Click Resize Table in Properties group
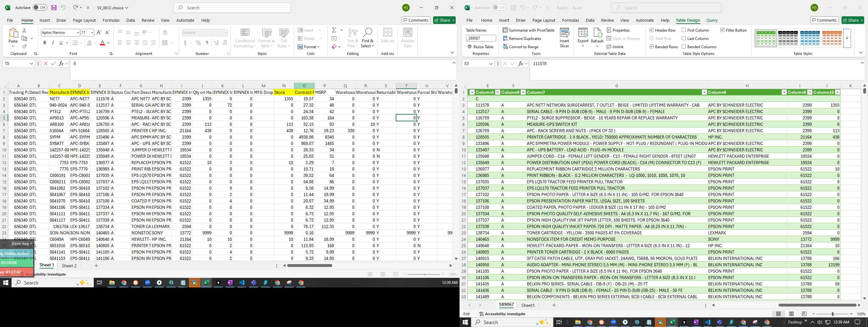Screen dimensions: 868x327 [480, 47]
